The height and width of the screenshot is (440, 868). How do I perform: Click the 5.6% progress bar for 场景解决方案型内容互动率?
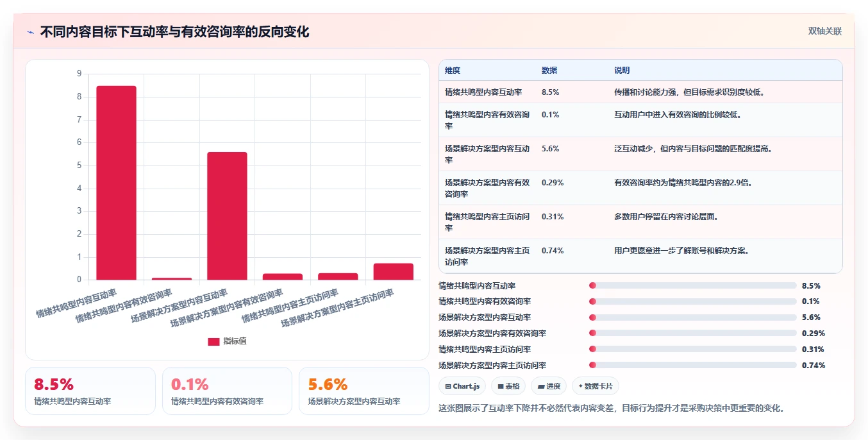click(692, 317)
